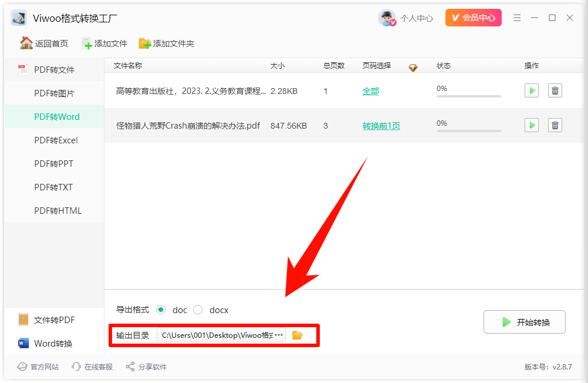The image size is (588, 383).
Task: Go back via 返回首页 home button
Action: click(x=44, y=43)
